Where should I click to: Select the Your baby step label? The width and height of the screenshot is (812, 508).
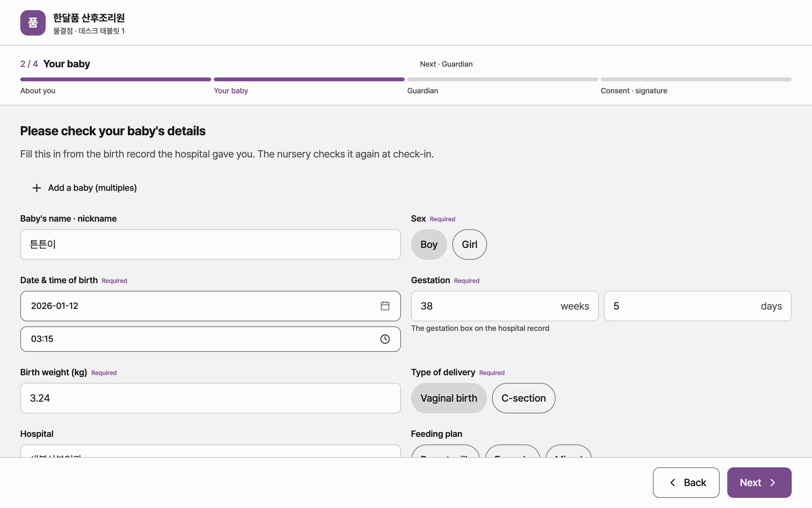tap(231, 91)
